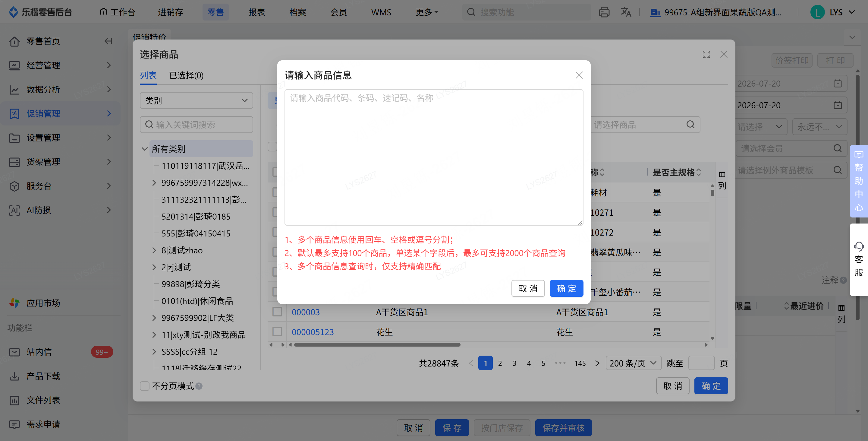Screen dimensions: 868x441
Task: Expand the 11|xty测试-别改我商品 node
Action: click(x=154, y=335)
